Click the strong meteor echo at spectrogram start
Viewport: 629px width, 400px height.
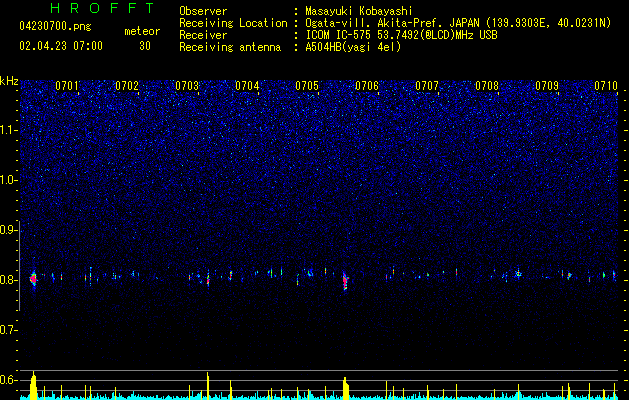(x=33, y=278)
